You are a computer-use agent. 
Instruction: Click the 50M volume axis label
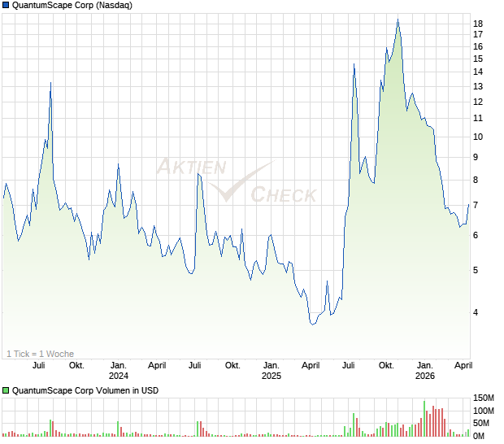(481, 424)
